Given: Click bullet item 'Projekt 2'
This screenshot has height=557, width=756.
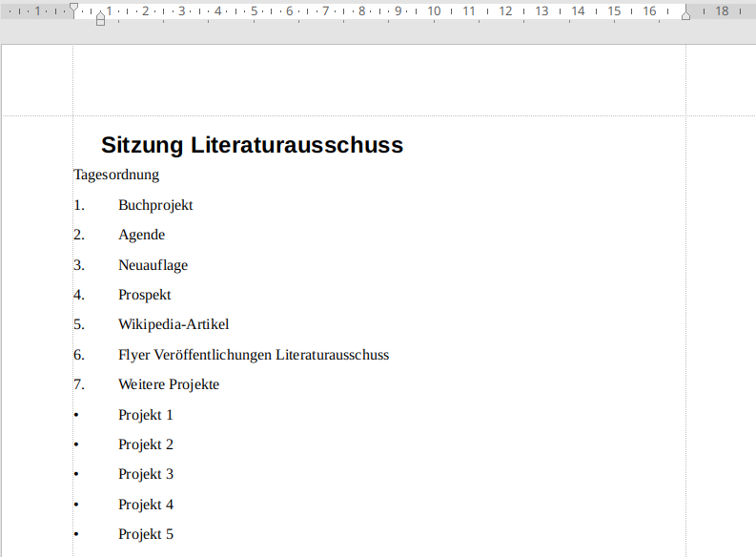Looking at the screenshot, I should coord(146,444).
